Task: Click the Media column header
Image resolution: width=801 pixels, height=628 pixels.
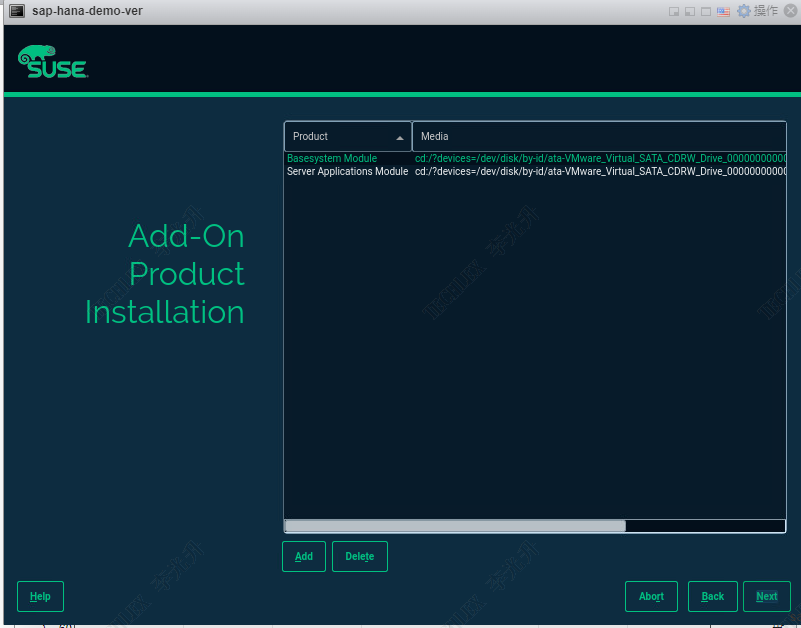Action: point(599,136)
